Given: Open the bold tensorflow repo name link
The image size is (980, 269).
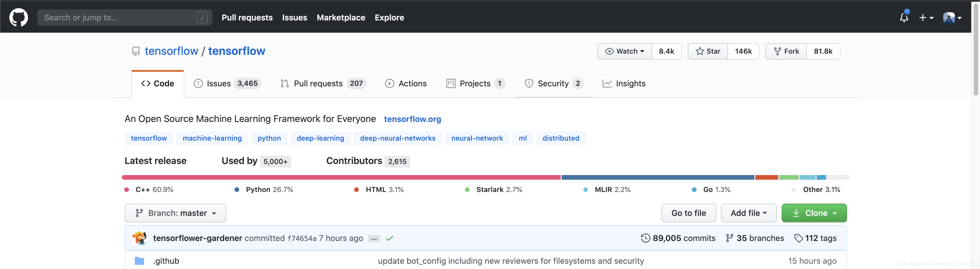Looking at the screenshot, I should (236, 51).
